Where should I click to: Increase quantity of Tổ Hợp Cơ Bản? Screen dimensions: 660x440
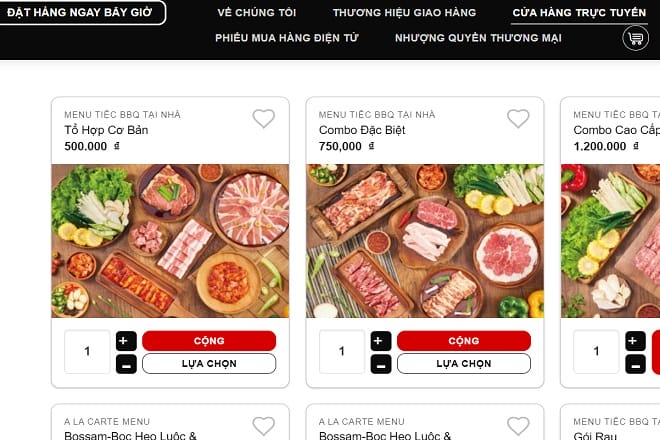tap(126, 341)
